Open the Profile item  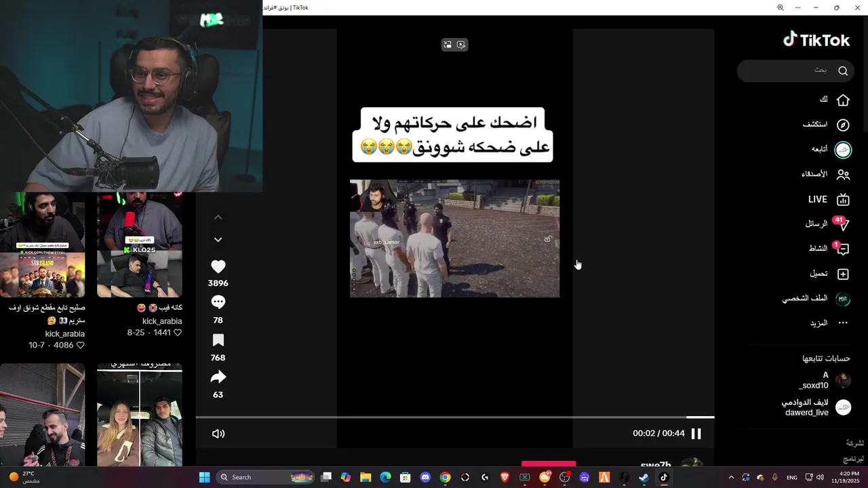[x=816, y=298]
